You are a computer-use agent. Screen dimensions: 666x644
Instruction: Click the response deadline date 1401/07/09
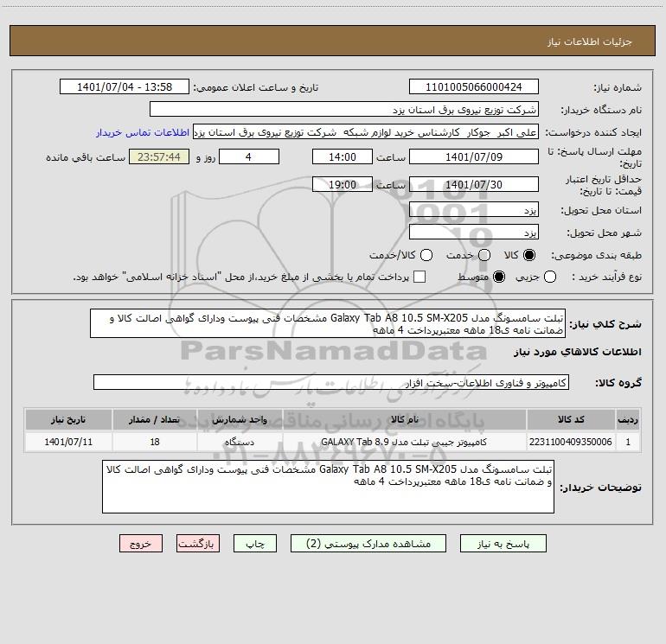pos(474,156)
